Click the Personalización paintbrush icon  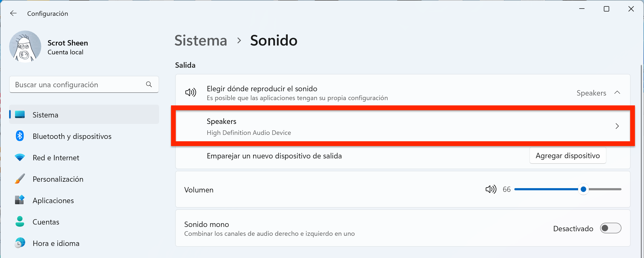click(x=20, y=179)
